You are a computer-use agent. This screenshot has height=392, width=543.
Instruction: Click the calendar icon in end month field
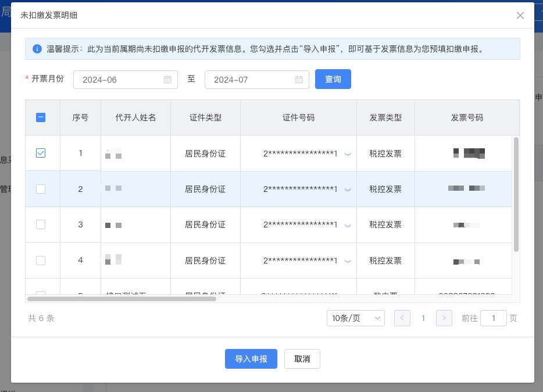299,80
